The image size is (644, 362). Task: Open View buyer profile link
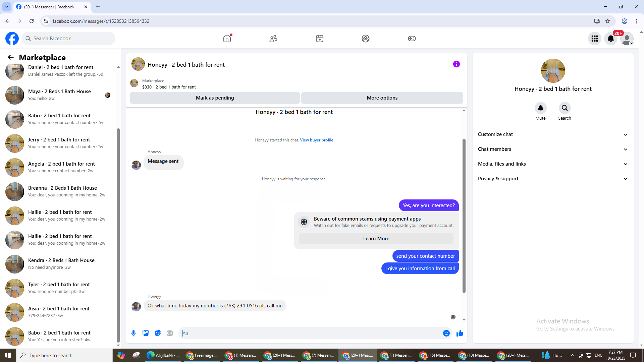tap(316, 140)
